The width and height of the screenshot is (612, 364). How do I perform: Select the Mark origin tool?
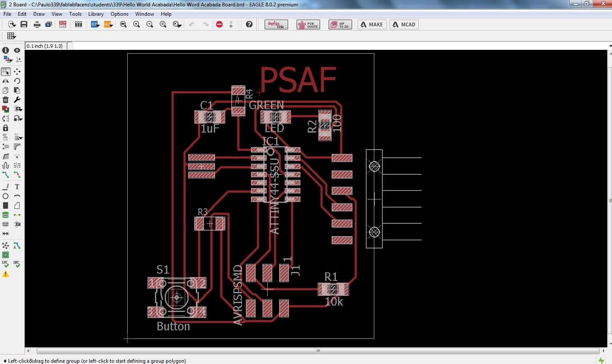coord(18,60)
